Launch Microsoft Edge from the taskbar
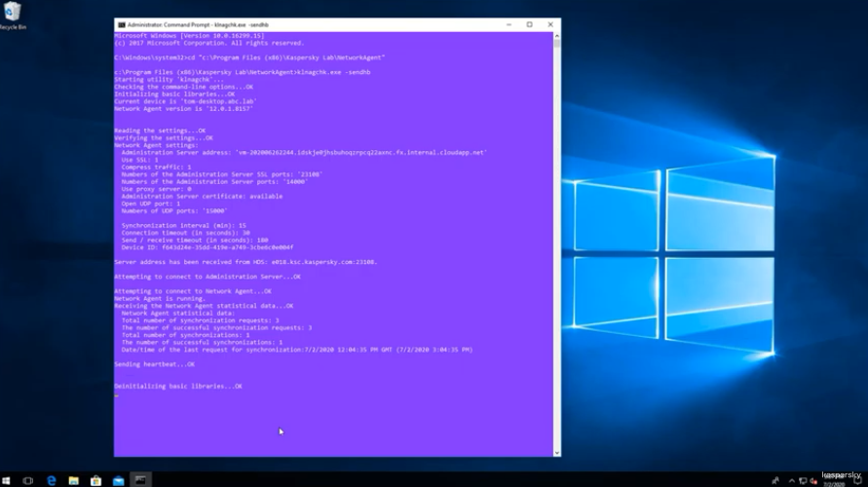This screenshot has width=868, height=487. 52,480
